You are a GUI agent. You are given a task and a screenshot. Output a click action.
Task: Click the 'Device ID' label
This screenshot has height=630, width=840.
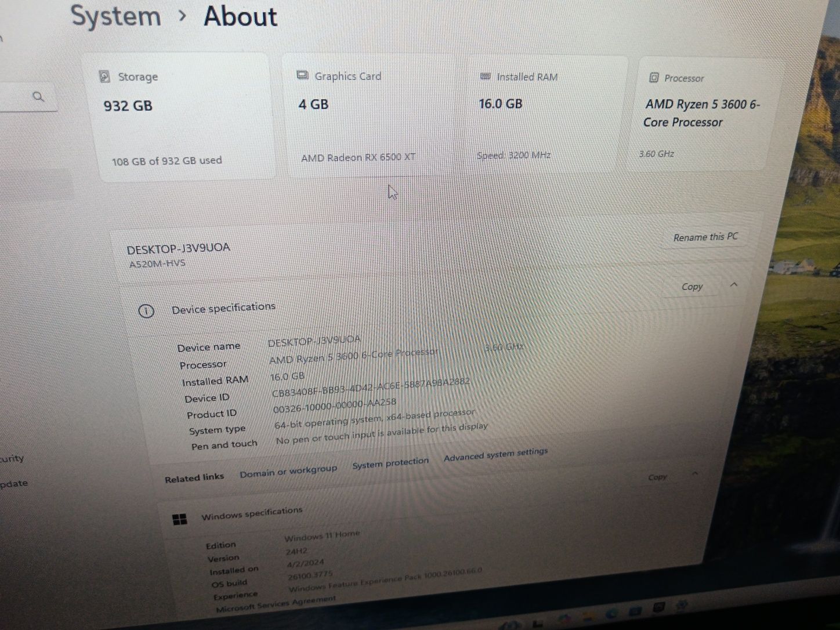[207, 398]
